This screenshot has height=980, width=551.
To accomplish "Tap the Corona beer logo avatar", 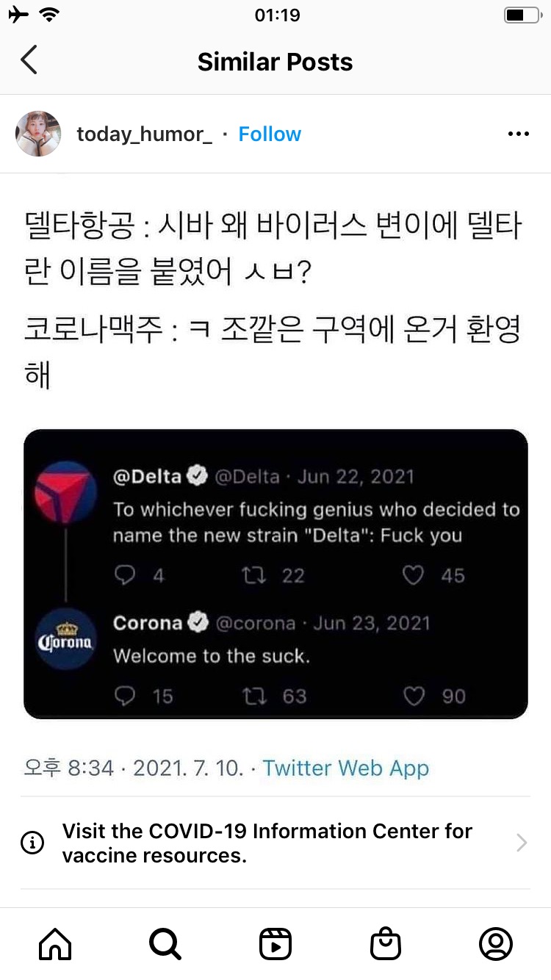I will (x=66, y=637).
